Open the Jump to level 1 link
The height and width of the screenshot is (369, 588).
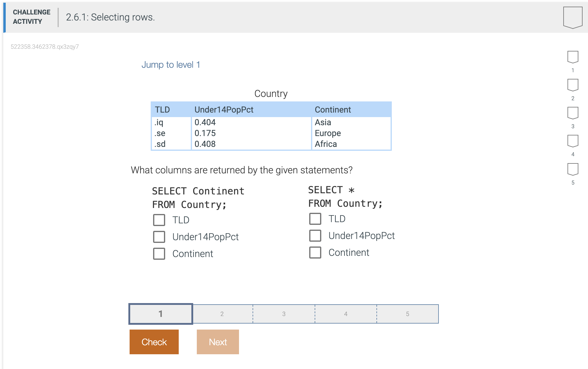[171, 65]
